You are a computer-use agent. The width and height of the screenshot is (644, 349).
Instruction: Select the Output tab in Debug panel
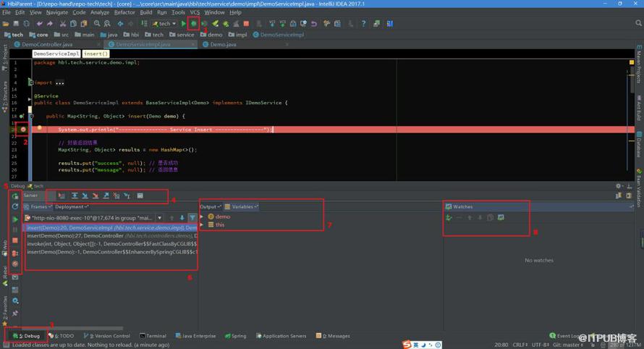tap(211, 207)
